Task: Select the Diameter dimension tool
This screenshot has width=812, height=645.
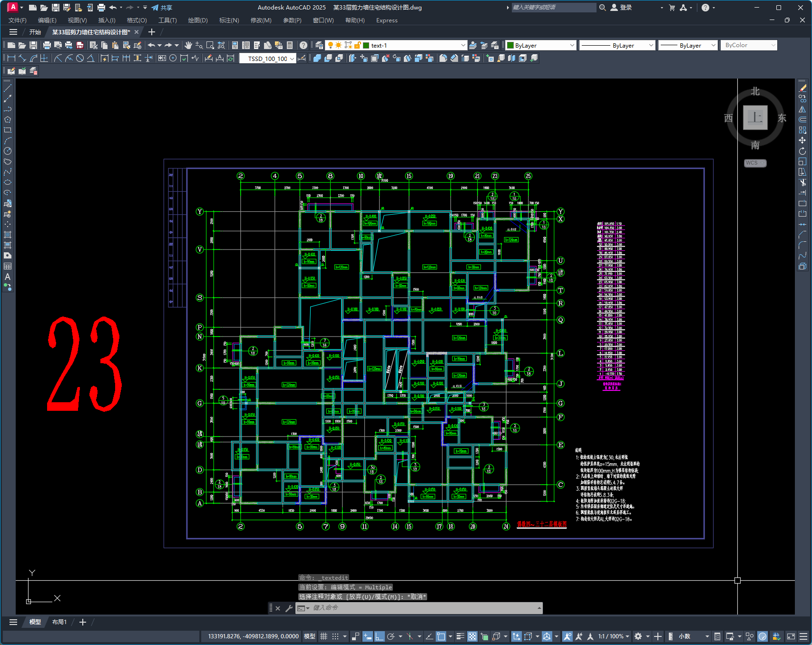Action: point(80,58)
